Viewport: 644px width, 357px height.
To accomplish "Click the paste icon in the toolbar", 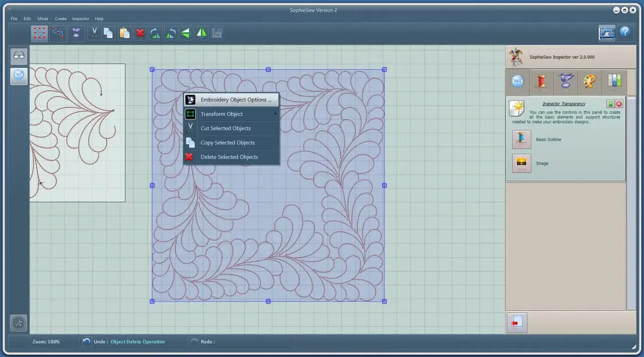I will point(124,33).
